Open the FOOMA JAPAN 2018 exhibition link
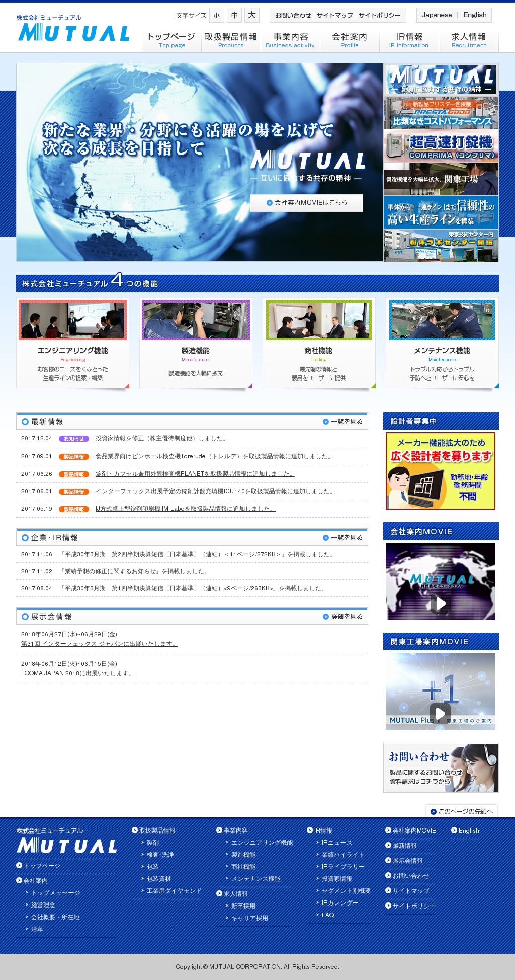 point(77,673)
